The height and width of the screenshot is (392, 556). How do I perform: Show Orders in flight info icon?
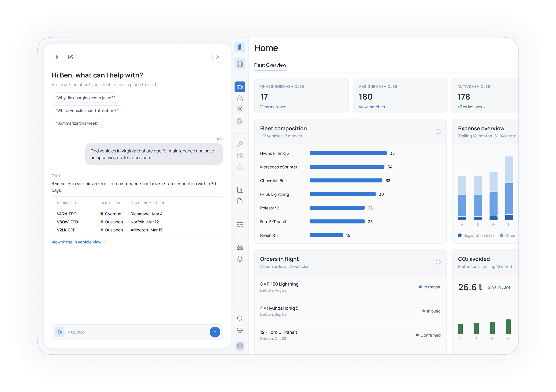(438, 262)
